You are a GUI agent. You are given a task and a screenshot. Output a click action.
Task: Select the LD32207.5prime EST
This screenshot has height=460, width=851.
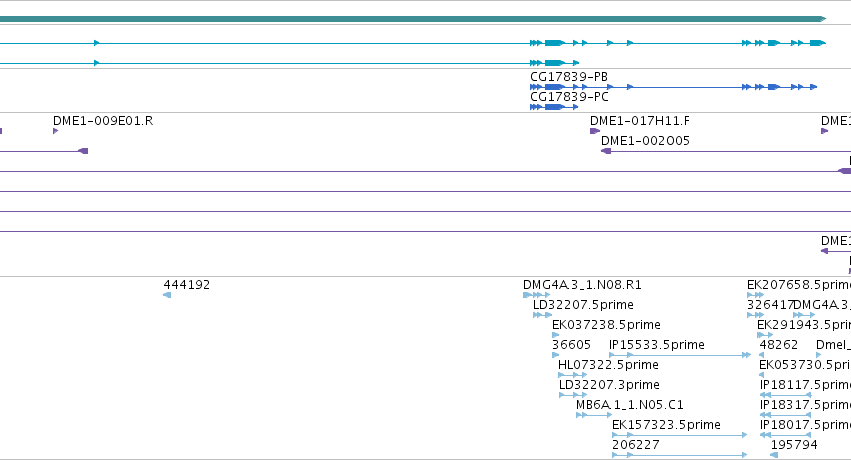coord(583,305)
